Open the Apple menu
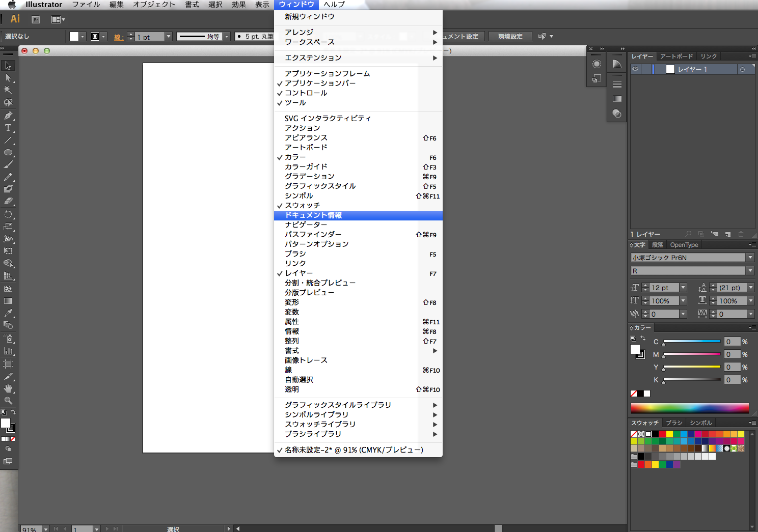Viewport: 758px width, 532px height. (11, 5)
